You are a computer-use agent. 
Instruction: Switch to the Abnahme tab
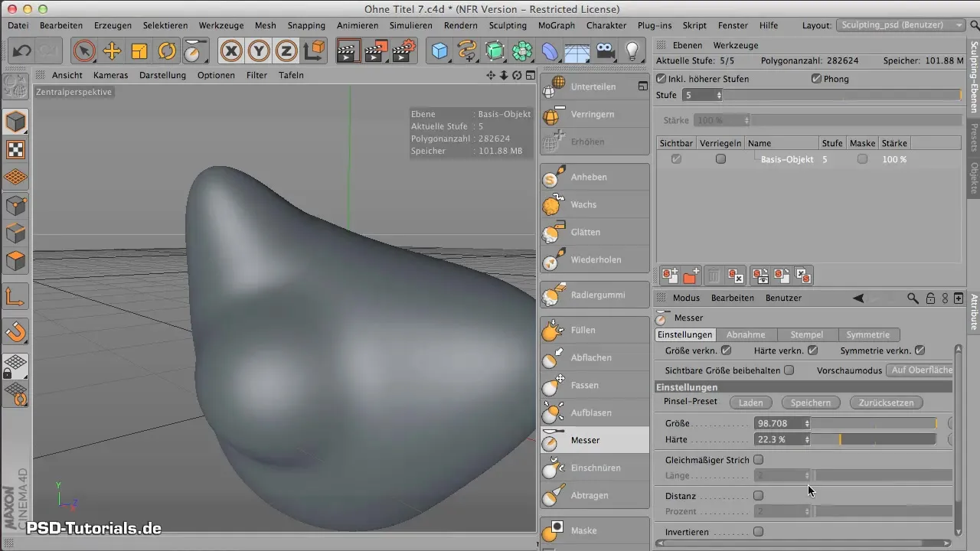[746, 334]
